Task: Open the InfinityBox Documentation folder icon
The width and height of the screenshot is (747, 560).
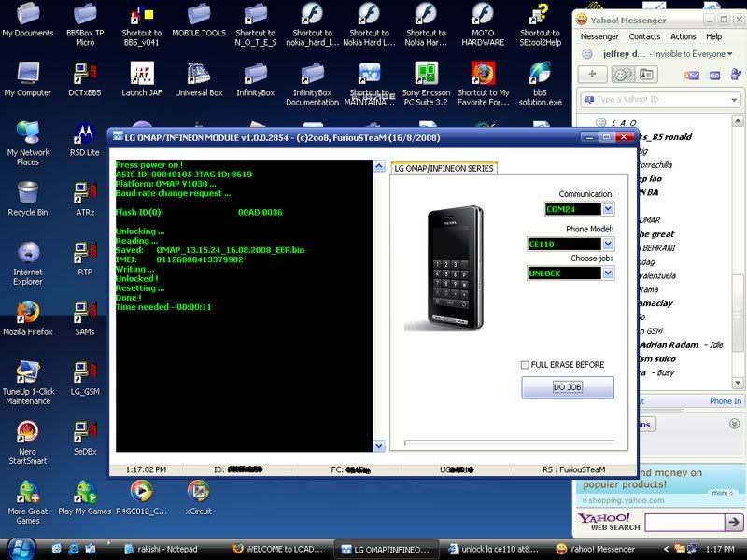Action: click(312, 84)
